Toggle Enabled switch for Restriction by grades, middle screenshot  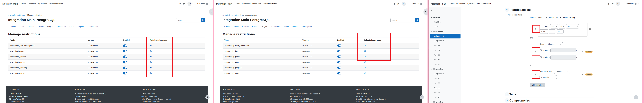coord(339,57)
